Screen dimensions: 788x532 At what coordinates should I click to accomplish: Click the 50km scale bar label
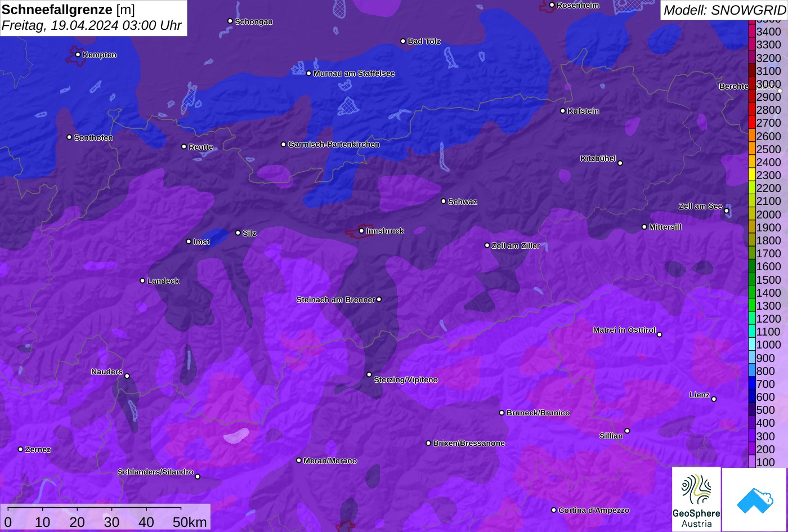pos(190,522)
